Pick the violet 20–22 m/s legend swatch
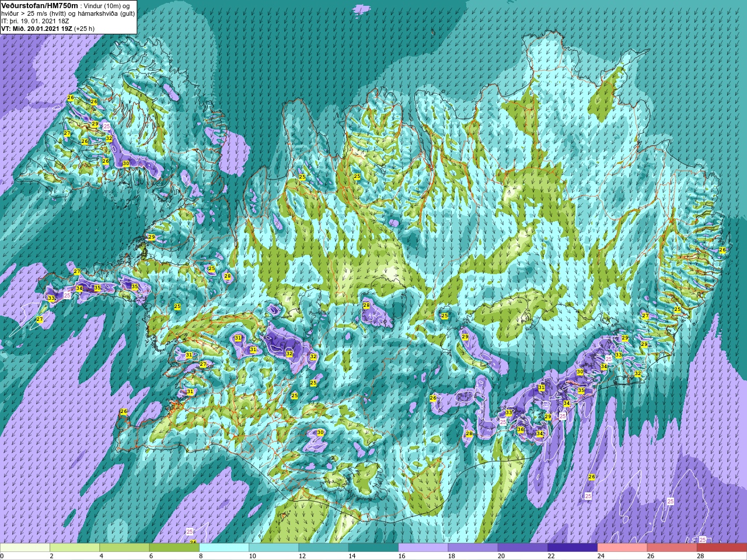 click(x=523, y=548)
